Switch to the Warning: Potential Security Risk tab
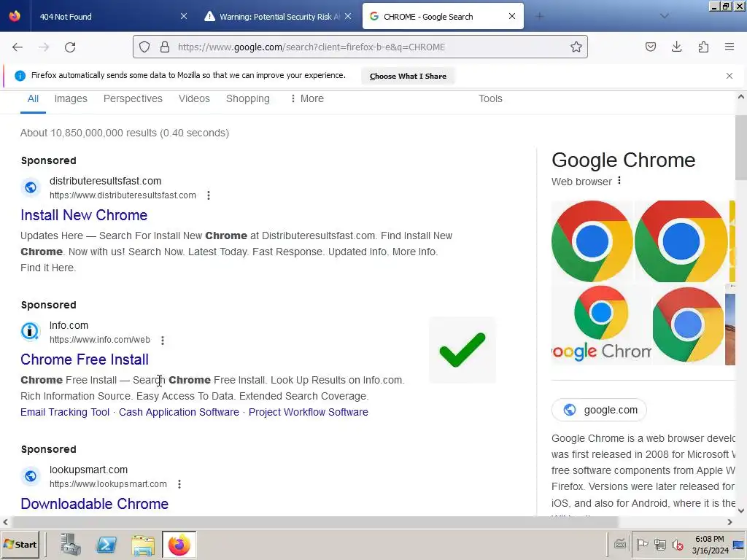Image resolution: width=747 pixels, height=560 pixels. click(275, 17)
